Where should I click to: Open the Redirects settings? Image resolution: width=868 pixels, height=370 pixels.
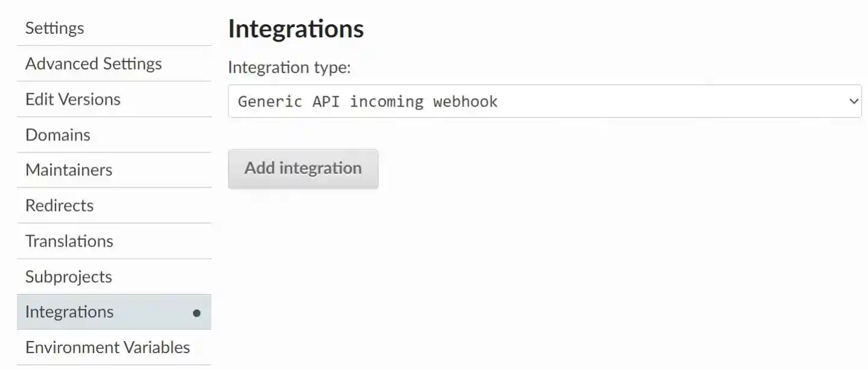(x=59, y=205)
